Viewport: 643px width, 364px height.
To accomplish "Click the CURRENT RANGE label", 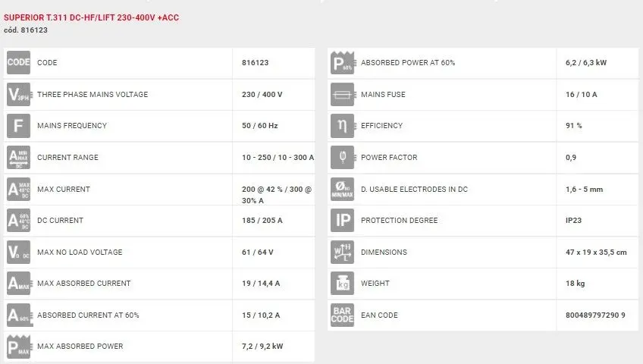I will [67, 158].
